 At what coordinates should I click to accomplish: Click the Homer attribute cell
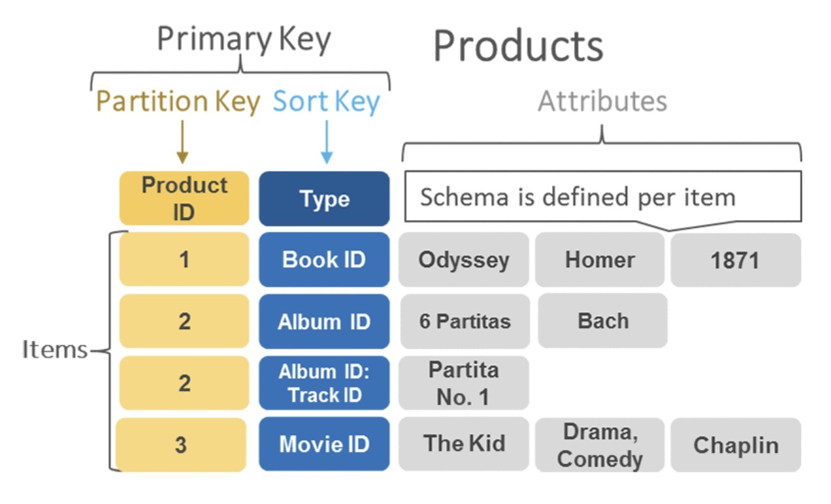600,260
